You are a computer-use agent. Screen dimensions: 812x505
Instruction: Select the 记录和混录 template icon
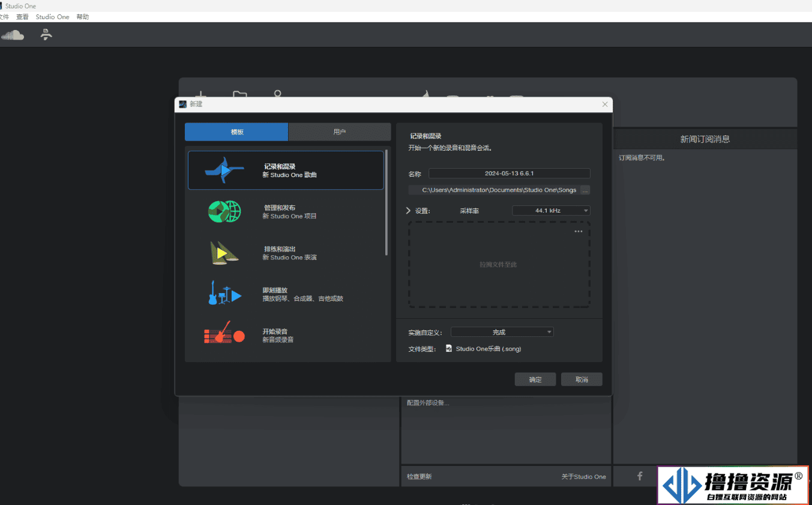tap(224, 171)
